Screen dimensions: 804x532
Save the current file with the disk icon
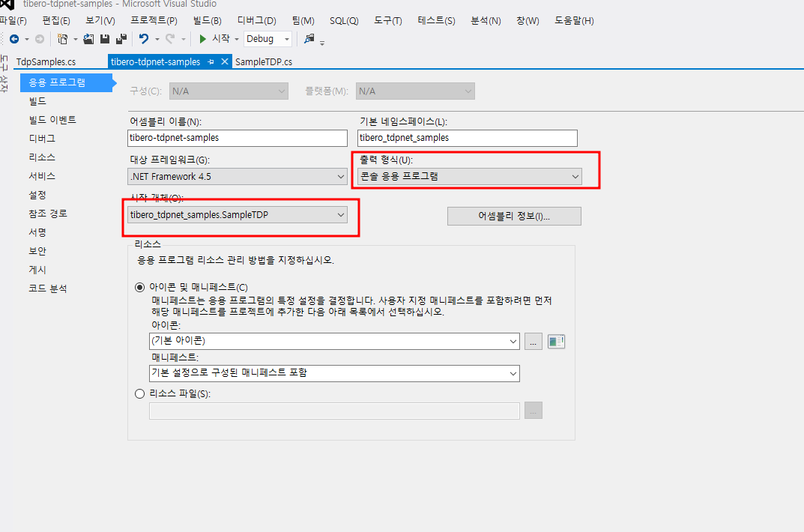click(105, 39)
